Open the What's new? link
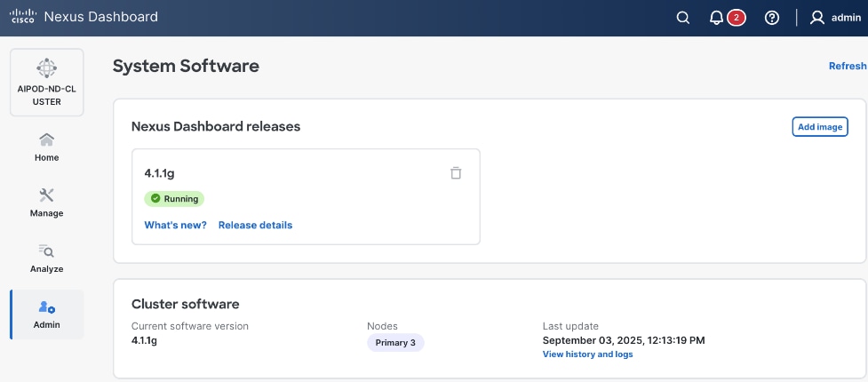Viewport: 868px width, 382px height. (x=175, y=225)
